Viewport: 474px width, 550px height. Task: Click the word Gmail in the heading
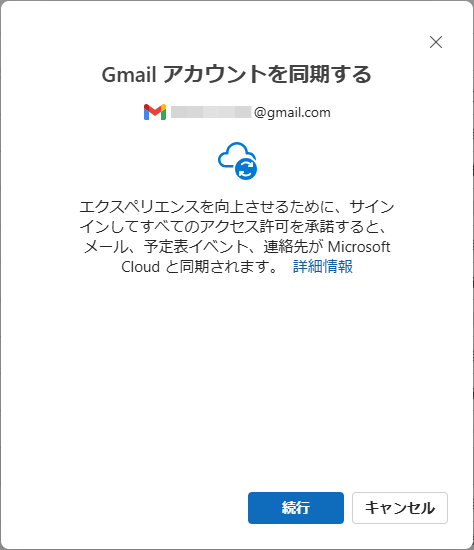[129, 75]
